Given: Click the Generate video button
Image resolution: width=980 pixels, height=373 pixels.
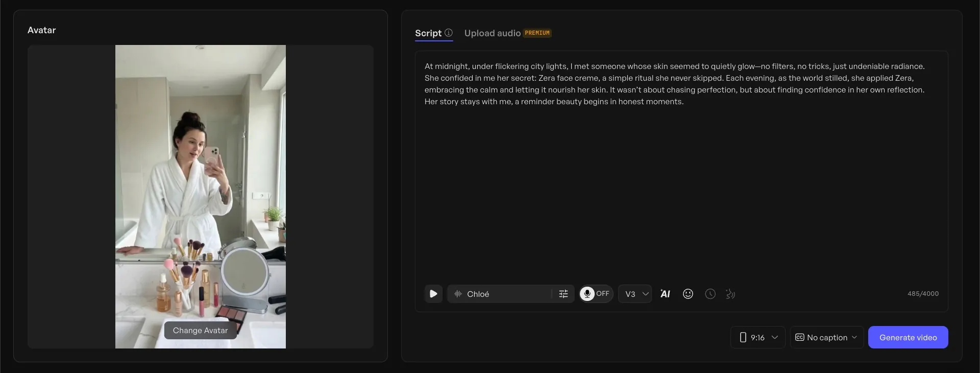Looking at the screenshot, I should tap(908, 337).
